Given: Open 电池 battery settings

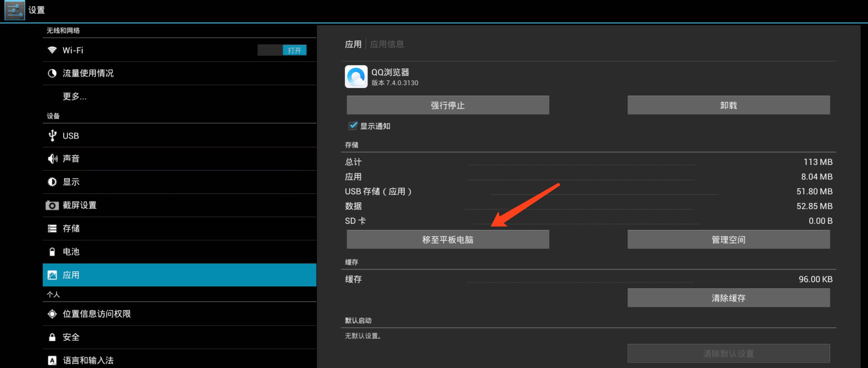Looking at the screenshot, I should (x=179, y=252).
